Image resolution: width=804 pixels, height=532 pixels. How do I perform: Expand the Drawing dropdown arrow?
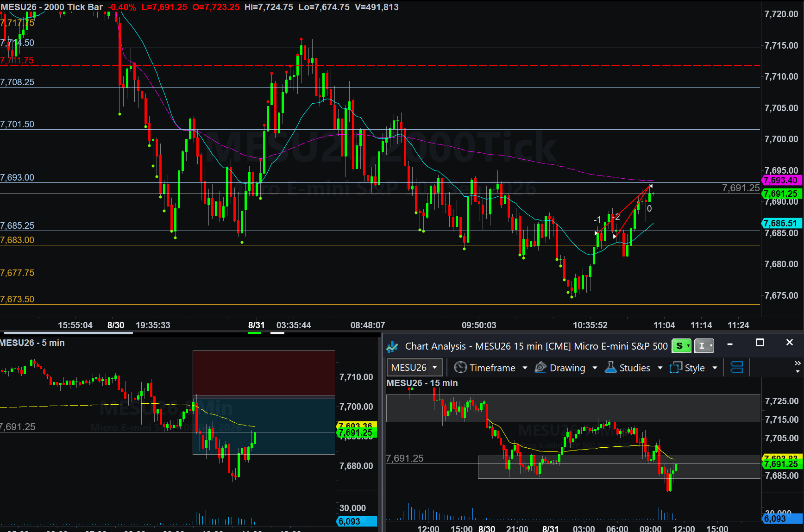595,368
